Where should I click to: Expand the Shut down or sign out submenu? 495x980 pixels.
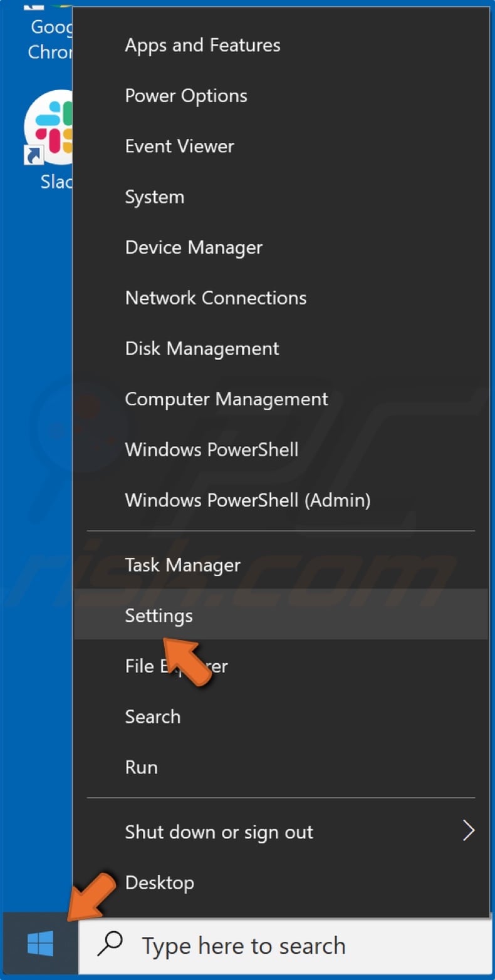219,832
